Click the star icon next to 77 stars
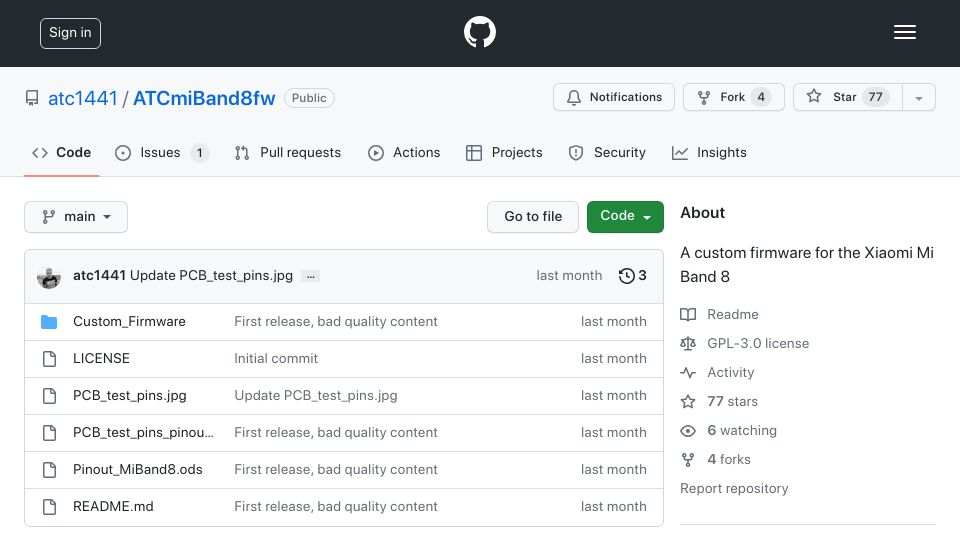 pos(688,402)
